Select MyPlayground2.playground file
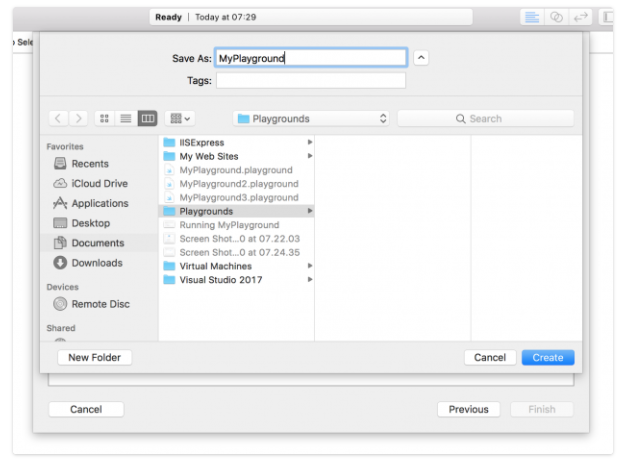The image size is (620, 467). (236, 184)
